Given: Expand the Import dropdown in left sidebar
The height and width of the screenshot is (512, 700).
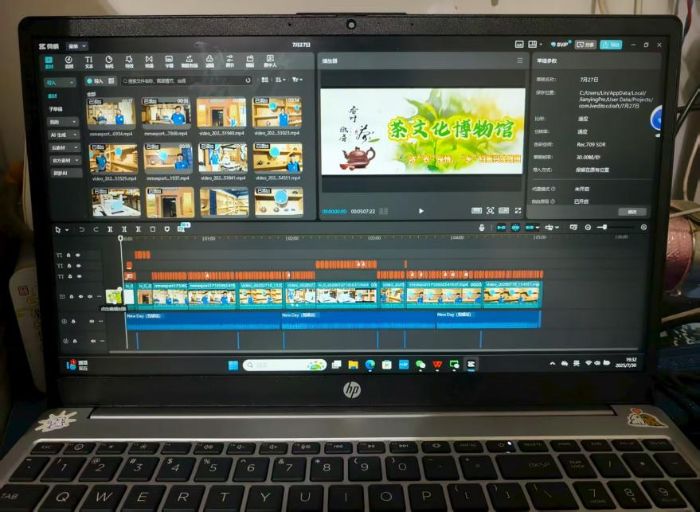Looking at the screenshot, I should [x=58, y=82].
